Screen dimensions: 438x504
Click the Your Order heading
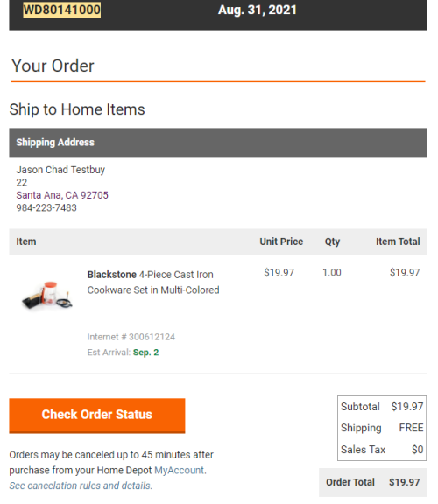[53, 66]
